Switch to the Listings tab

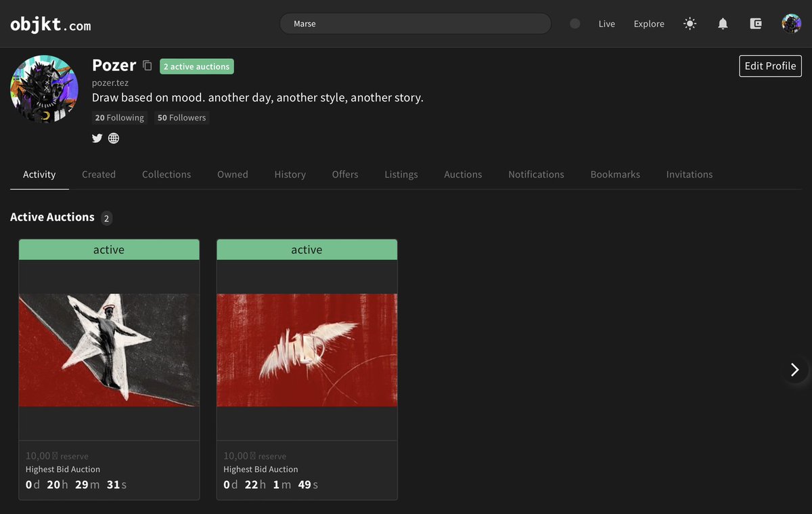401,174
